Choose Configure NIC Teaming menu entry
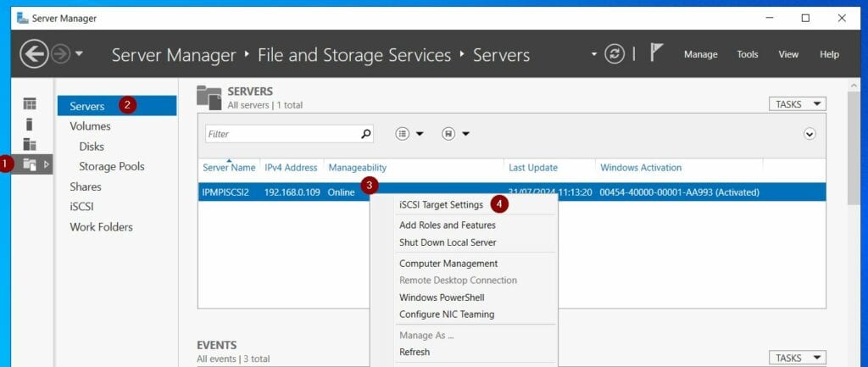This screenshot has height=367, width=868. [x=447, y=314]
